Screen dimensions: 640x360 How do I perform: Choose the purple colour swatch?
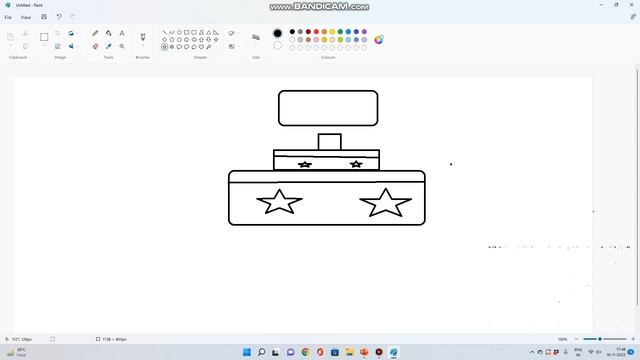click(364, 31)
